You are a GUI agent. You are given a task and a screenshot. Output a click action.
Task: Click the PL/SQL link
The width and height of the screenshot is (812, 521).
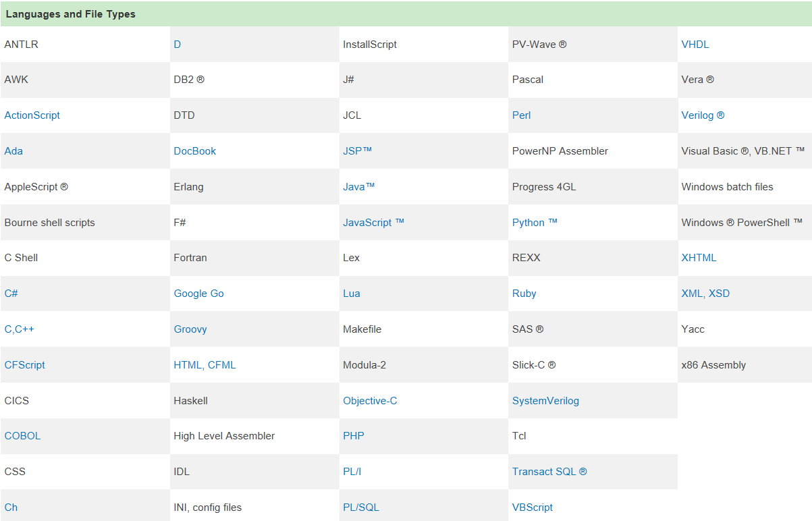click(361, 508)
